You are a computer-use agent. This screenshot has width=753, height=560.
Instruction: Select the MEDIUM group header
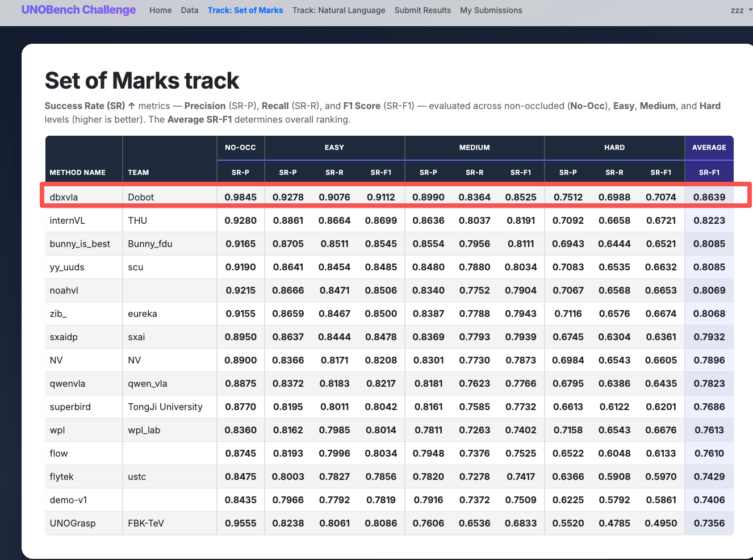(475, 148)
